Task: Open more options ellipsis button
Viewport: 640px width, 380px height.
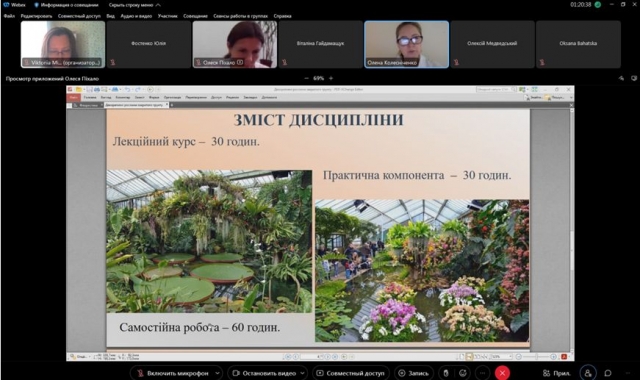Action: (482, 373)
